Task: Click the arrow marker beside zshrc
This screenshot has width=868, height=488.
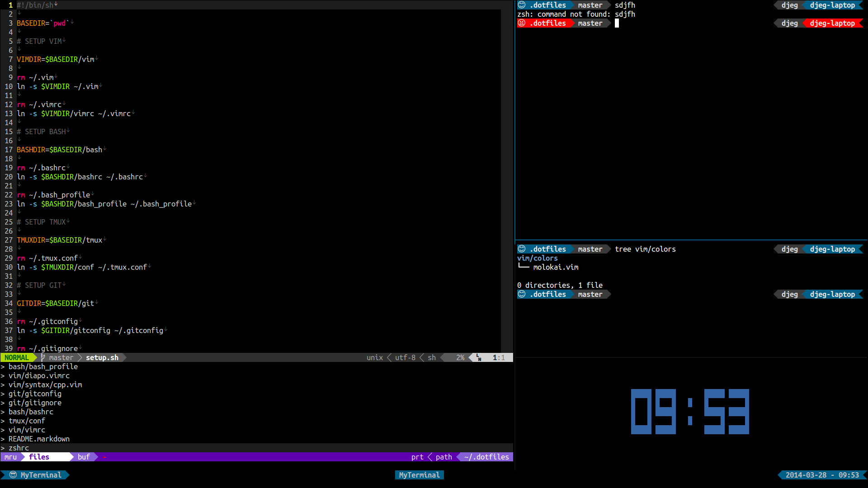Action: pos(3,448)
